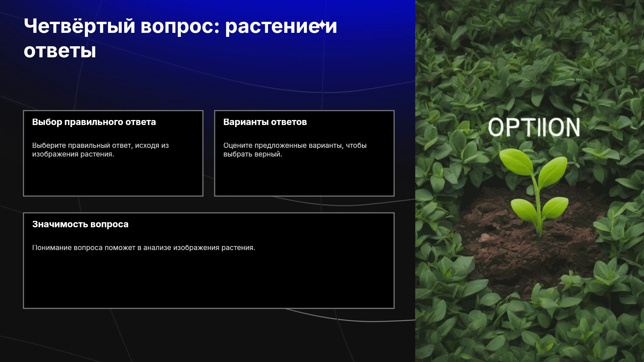Click the word "изображения растения." in first card
Viewport: 644px width, 362px height.
point(73,154)
